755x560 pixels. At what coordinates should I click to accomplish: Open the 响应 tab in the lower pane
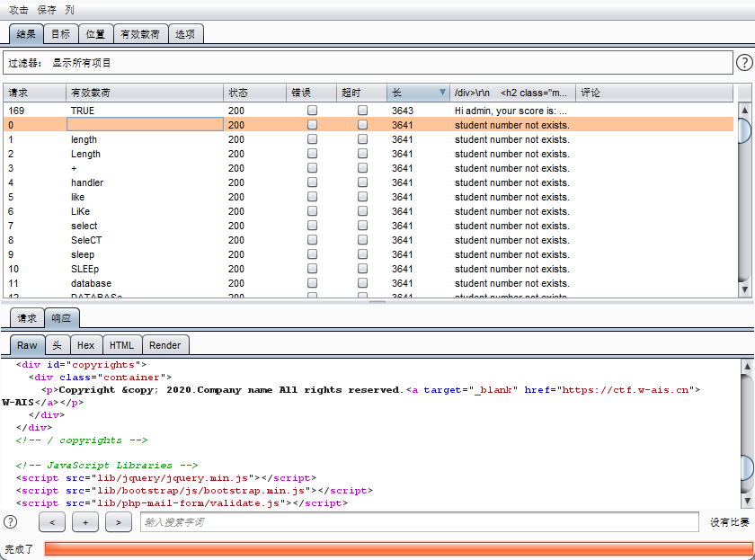point(62,318)
